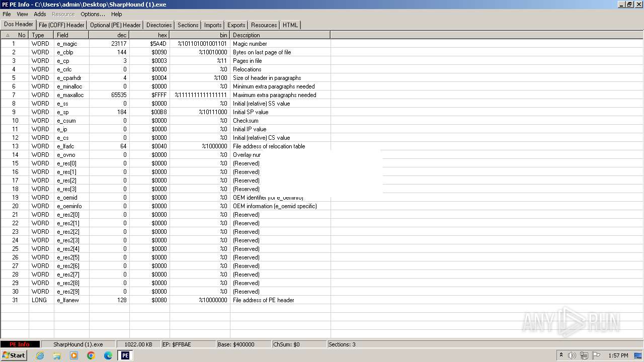Click the PE Info title bar icon
The width and height of the screenshot is (644, 362).
(x=5, y=4)
